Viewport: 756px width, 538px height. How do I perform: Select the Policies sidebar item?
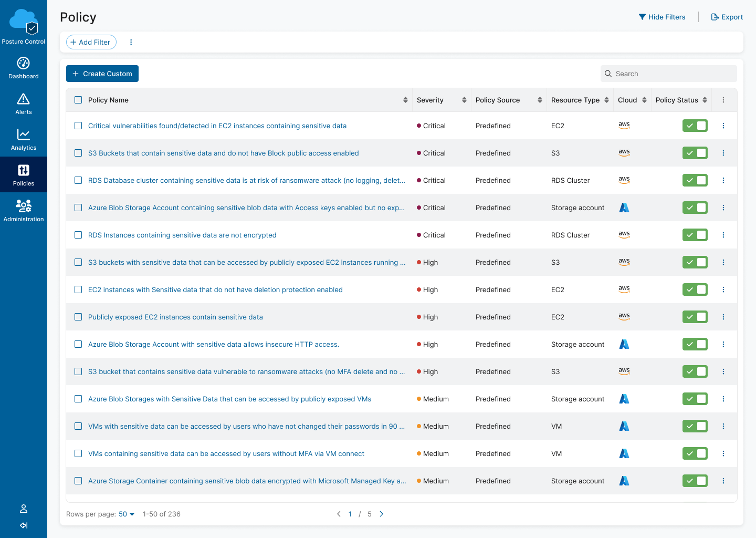(x=24, y=174)
